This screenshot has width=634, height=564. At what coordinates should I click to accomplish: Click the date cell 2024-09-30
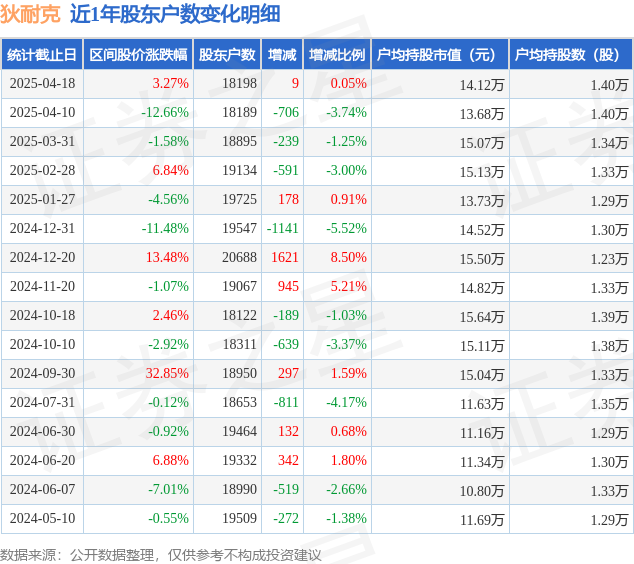42,374
